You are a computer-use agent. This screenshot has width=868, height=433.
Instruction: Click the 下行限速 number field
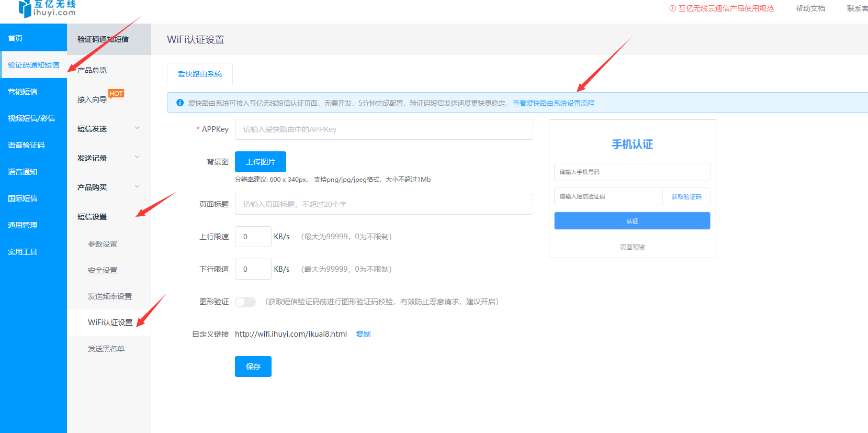[x=253, y=269]
